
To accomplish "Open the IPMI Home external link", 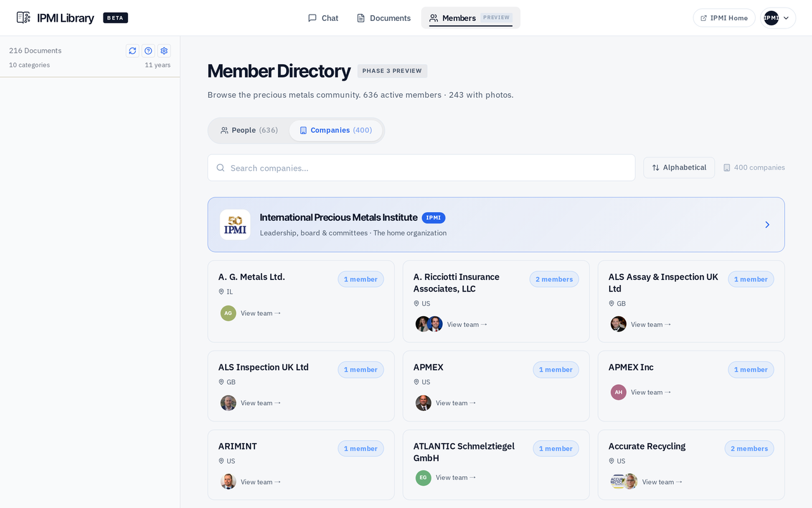I will [x=724, y=18].
